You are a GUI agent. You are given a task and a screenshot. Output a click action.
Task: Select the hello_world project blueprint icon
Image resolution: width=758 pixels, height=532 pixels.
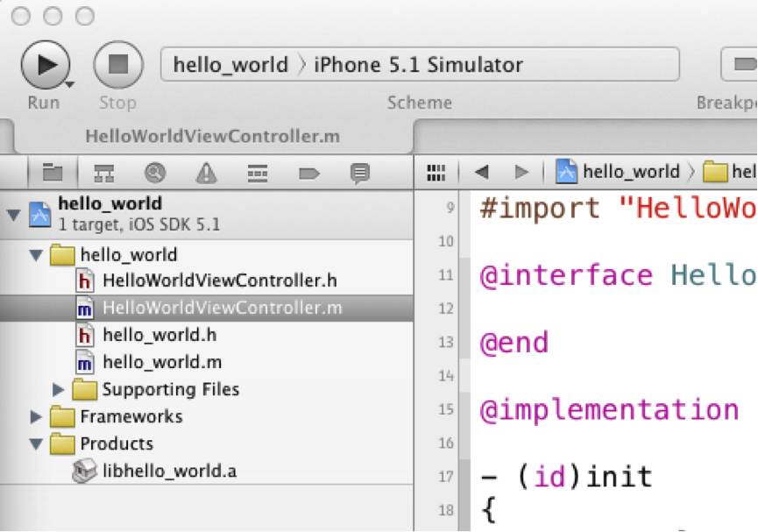[40, 215]
